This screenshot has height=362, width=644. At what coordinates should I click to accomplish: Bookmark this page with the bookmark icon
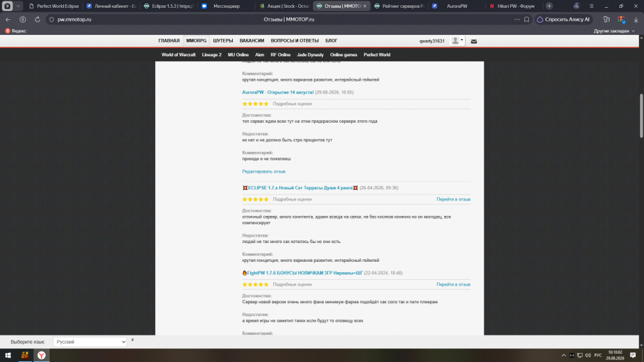coord(526,19)
